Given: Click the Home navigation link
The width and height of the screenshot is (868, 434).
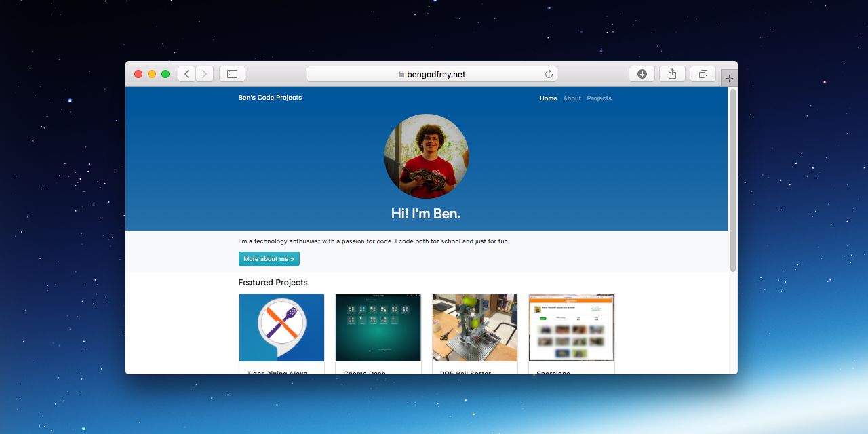Looking at the screenshot, I should coord(548,98).
